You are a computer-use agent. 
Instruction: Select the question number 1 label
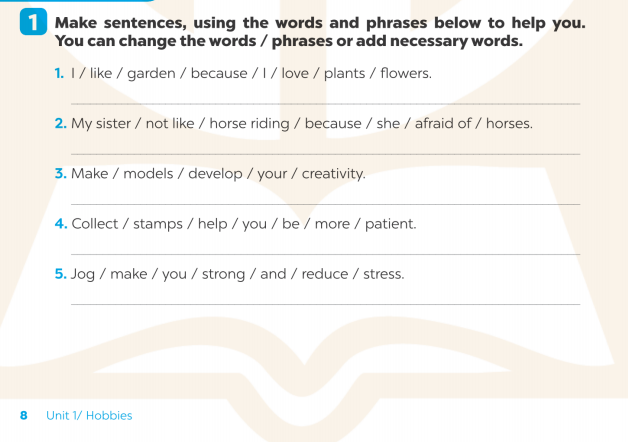coord(59,73)
